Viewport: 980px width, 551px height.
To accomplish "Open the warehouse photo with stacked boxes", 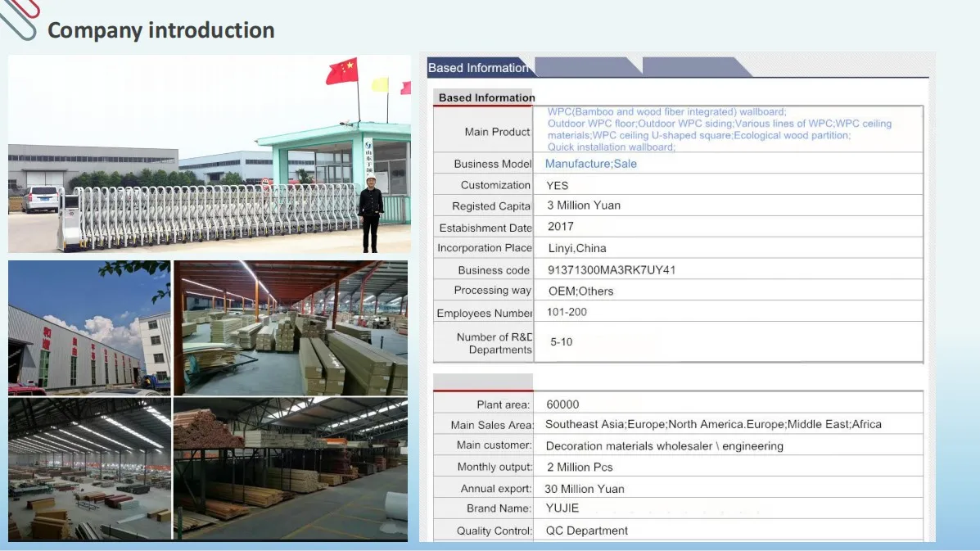I will point(291,328).
